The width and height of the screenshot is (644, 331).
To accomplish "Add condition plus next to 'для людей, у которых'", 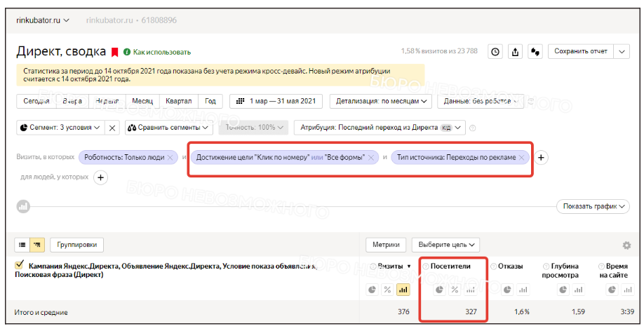I will coord(100,177).
